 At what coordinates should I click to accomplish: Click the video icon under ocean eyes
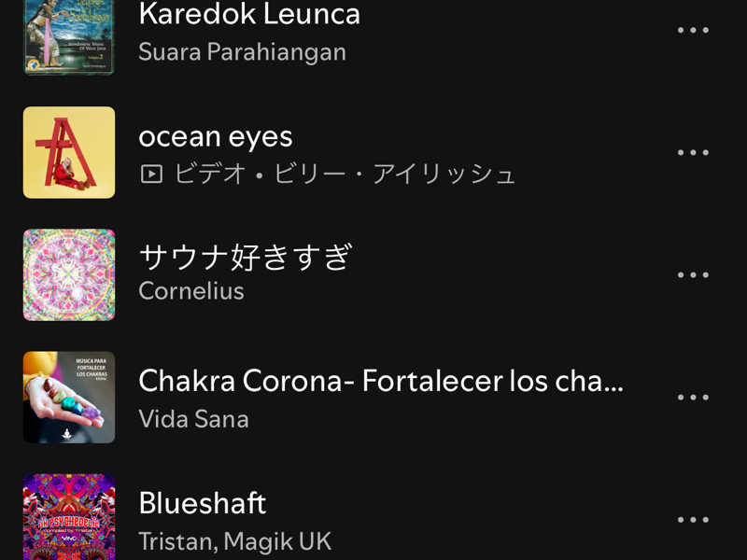tap(150, 175)
